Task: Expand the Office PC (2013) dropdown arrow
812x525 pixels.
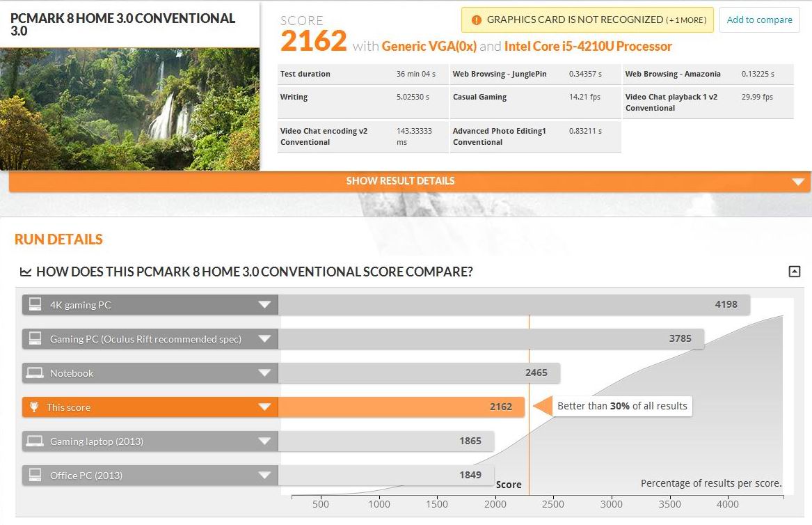Action: pos(264,476)
